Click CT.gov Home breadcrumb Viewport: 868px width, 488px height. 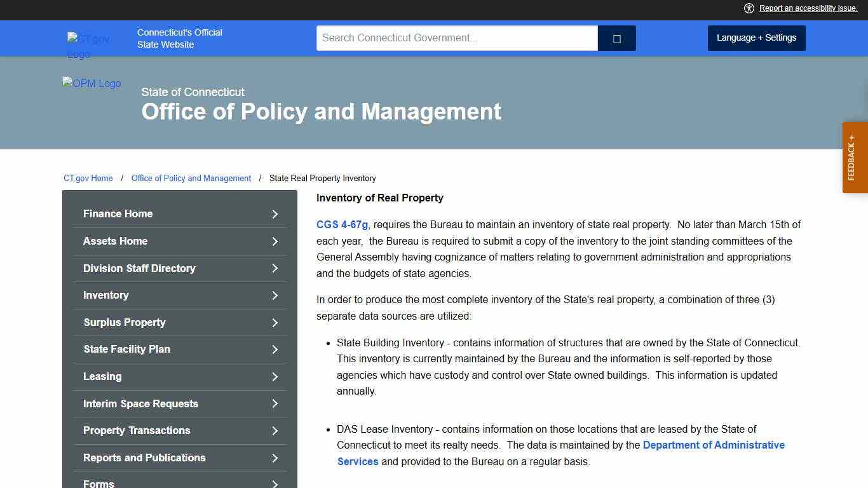coord(88,178)
